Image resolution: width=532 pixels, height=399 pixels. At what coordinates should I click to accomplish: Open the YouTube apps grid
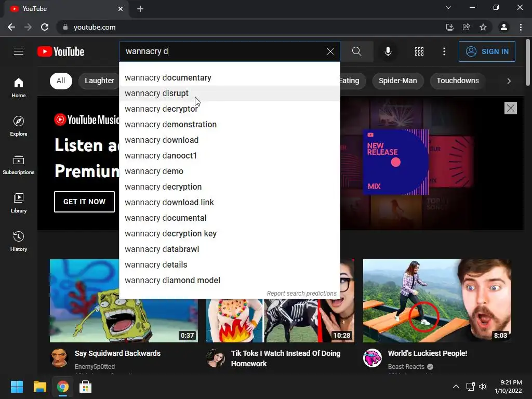tap(419, 51)
